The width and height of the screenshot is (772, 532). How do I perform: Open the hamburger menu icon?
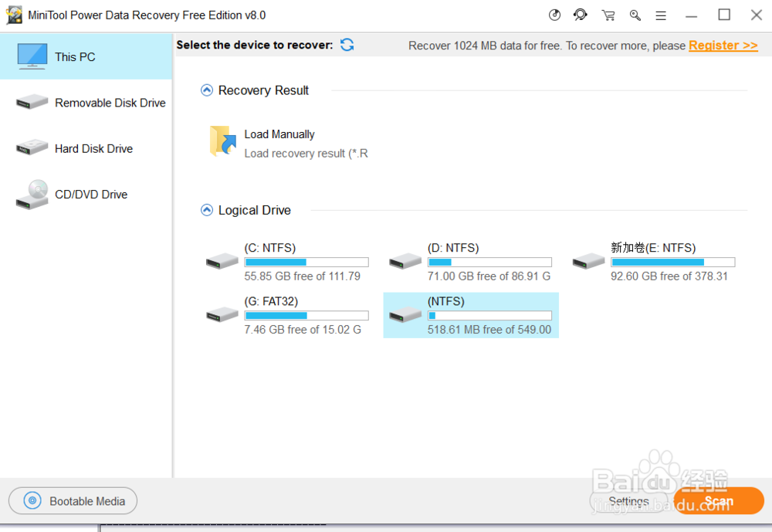[x=661, y=15]
